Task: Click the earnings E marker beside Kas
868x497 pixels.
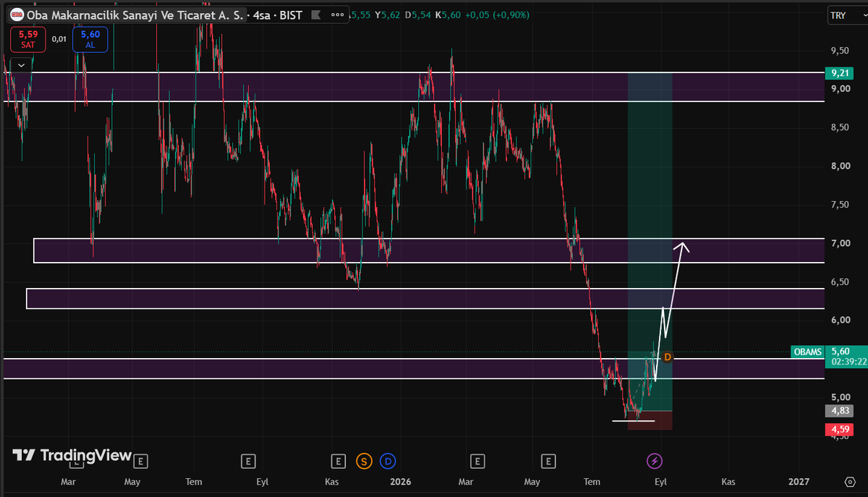Action: tap(338, 460)
